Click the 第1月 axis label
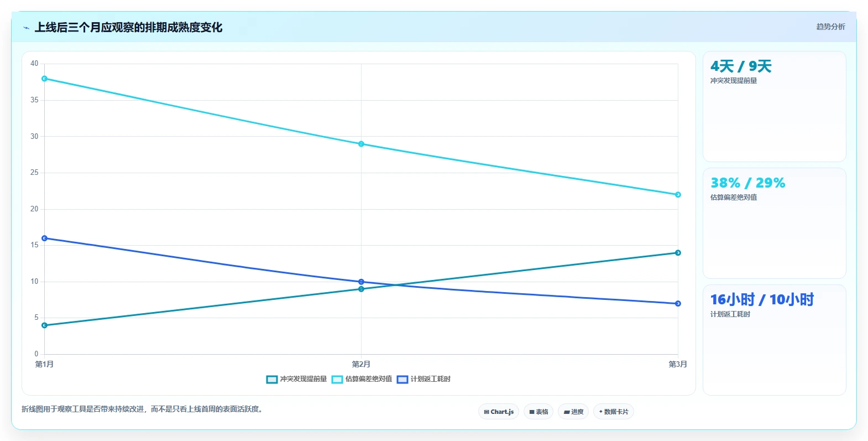Screen dimensions: 868x441 pos(44,364)
